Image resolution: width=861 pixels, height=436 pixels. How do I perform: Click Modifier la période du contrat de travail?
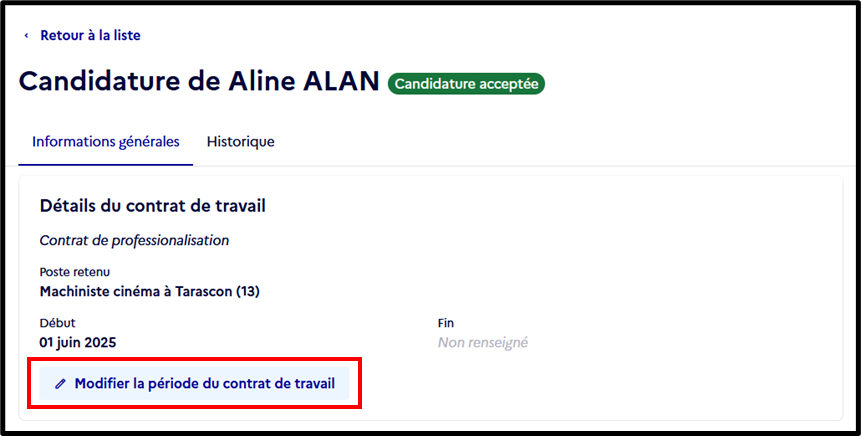tap(194, 383)
